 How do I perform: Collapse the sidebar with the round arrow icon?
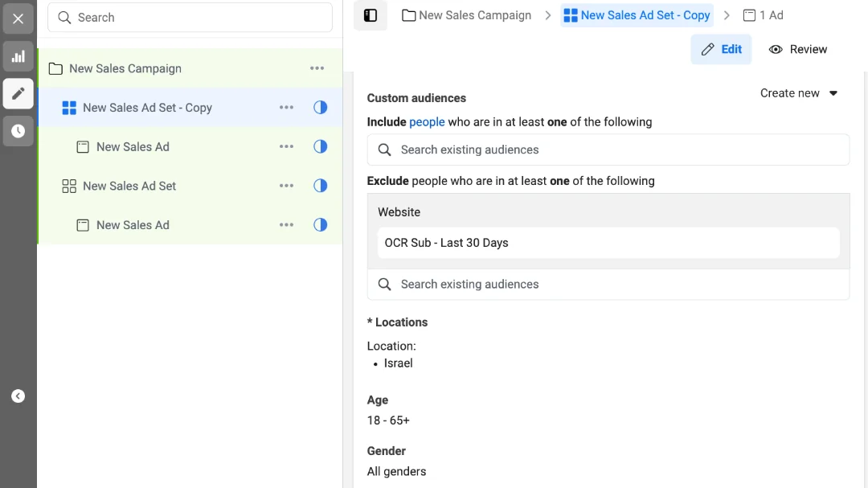[x=18, y=396]
